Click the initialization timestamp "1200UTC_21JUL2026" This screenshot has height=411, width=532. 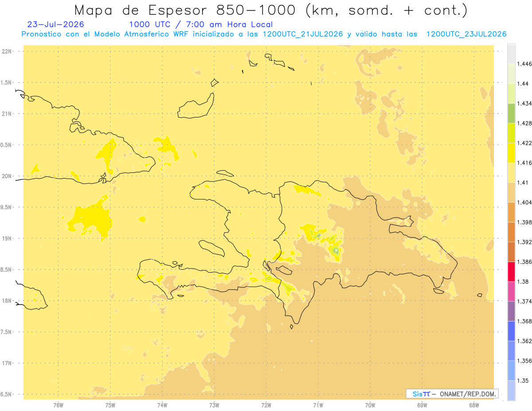point(303,34)
